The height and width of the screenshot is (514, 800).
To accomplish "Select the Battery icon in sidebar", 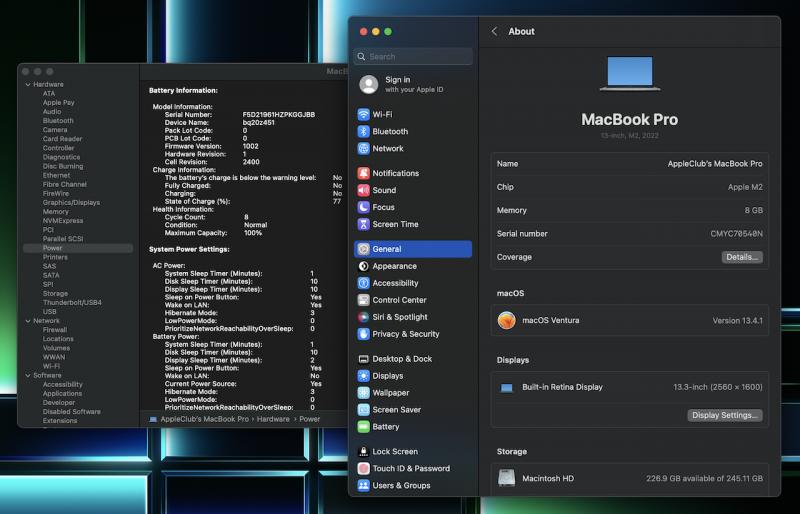I will 363,427.
